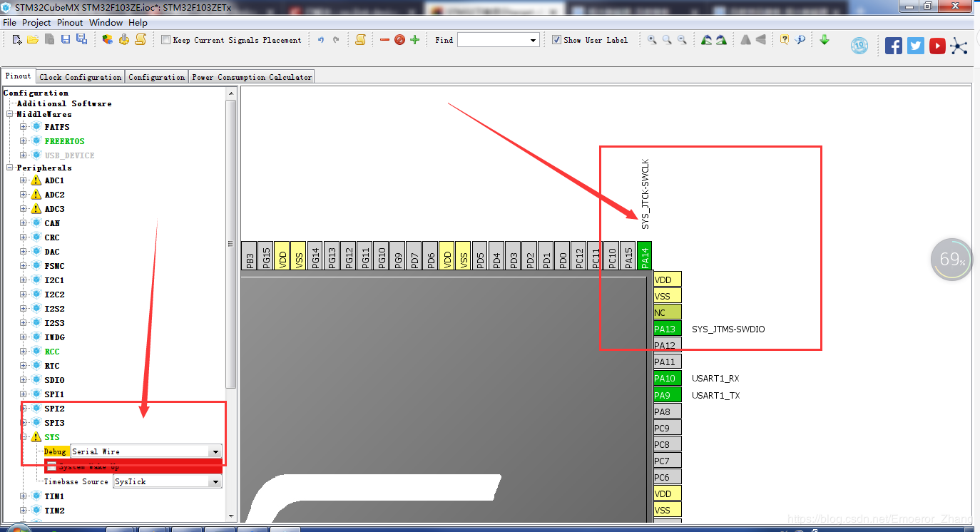Select the Additional Software tree item
Image resolution: width=980 pixels, height=532 pixels.
(x=64, y=103)
